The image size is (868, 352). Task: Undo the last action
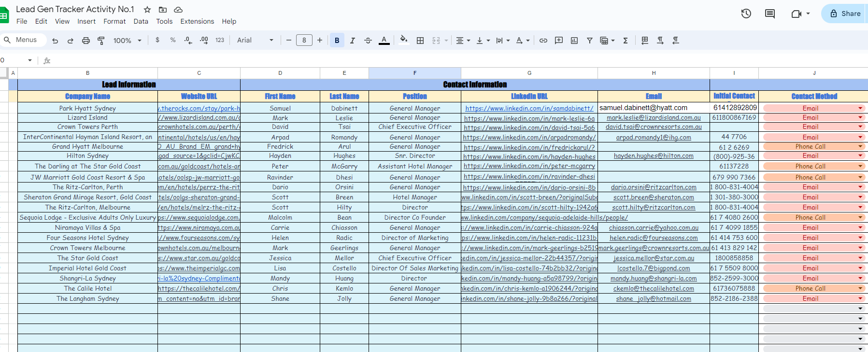[x=55, y=41]
